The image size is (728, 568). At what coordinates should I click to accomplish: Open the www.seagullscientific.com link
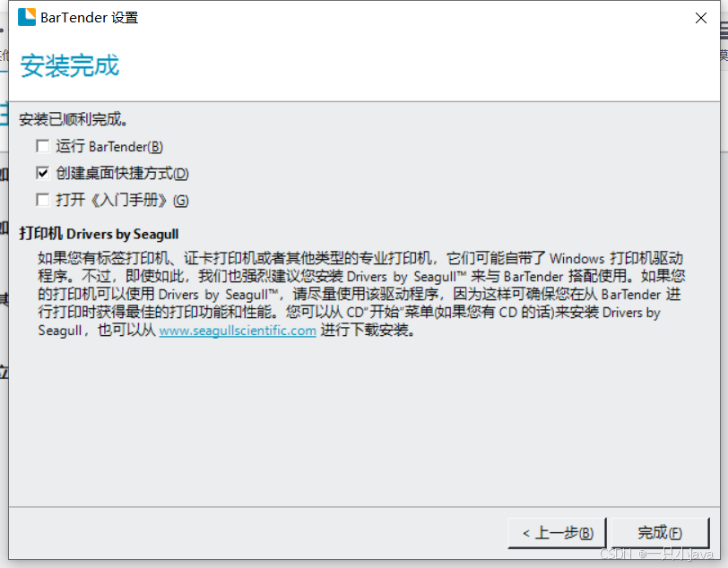click(x=238, y=331)
